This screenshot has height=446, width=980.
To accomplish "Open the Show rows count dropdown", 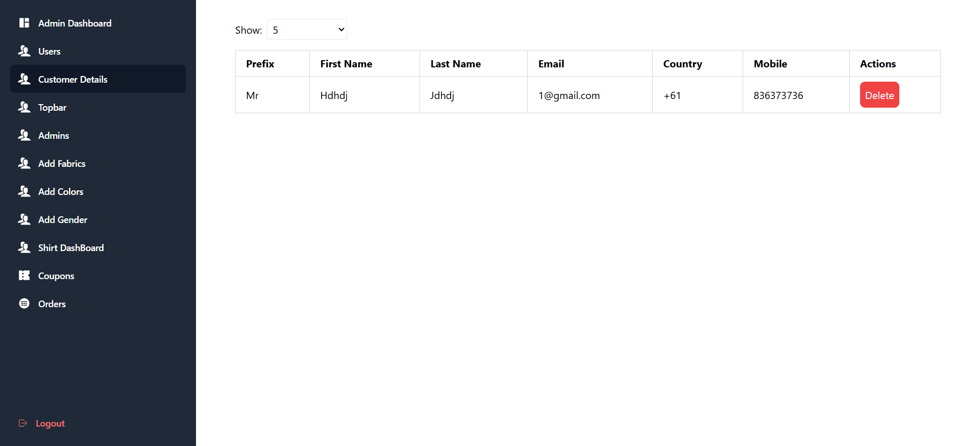I will (307, 30).
